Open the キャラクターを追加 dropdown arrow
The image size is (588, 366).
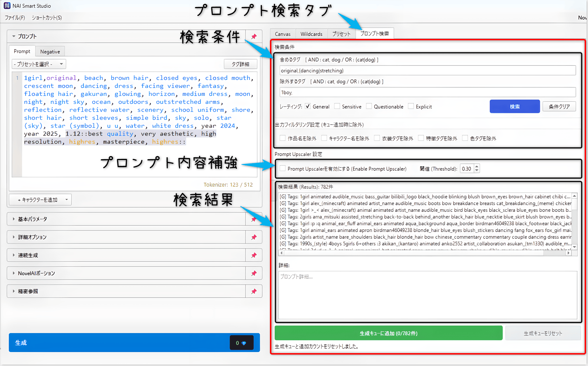(66, 200)
